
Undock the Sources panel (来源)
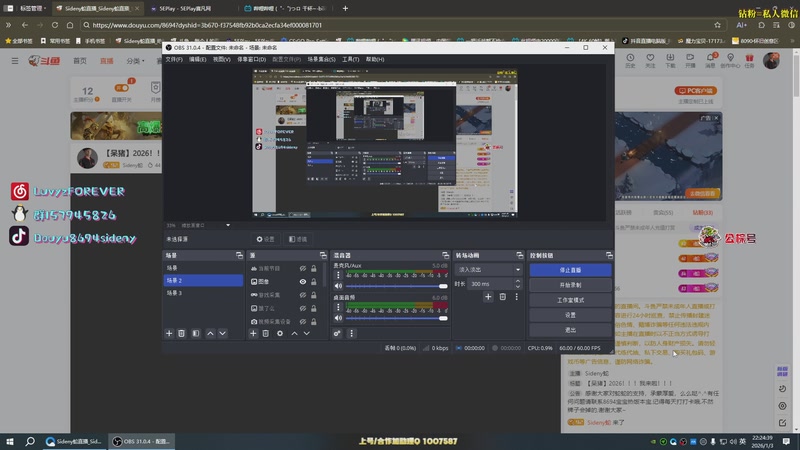pyautogui.click(x=323, y=255)
